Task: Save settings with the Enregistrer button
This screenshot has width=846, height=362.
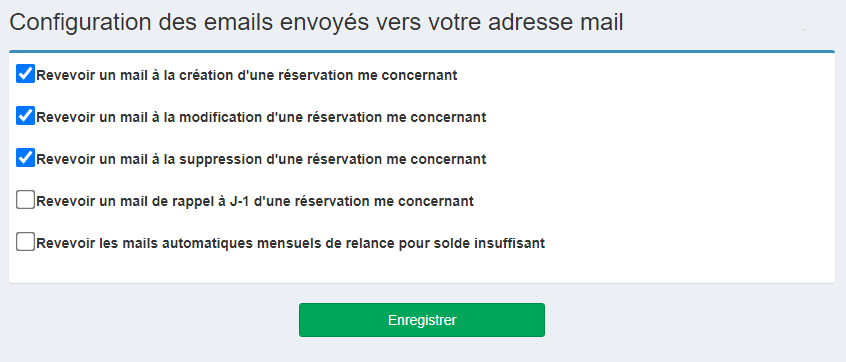Action: coord(422,320)
